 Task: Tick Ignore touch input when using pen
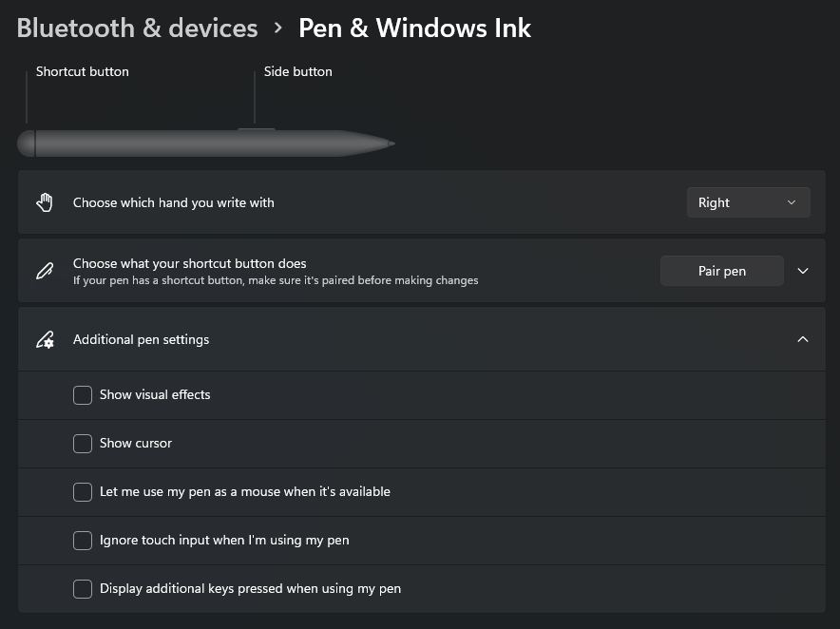click(83, 540)
